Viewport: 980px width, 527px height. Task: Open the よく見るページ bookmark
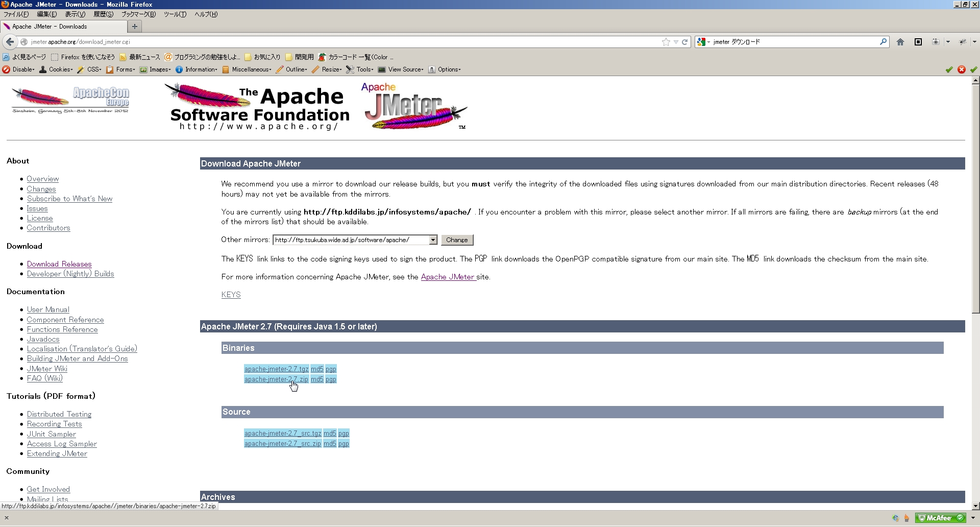24,57
